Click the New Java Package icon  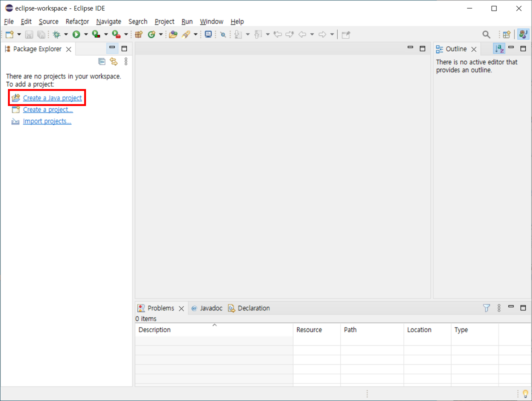point(139,35)
